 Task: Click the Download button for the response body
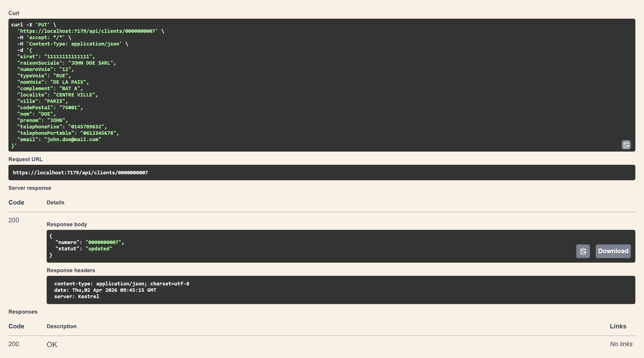tap(613, 251)
